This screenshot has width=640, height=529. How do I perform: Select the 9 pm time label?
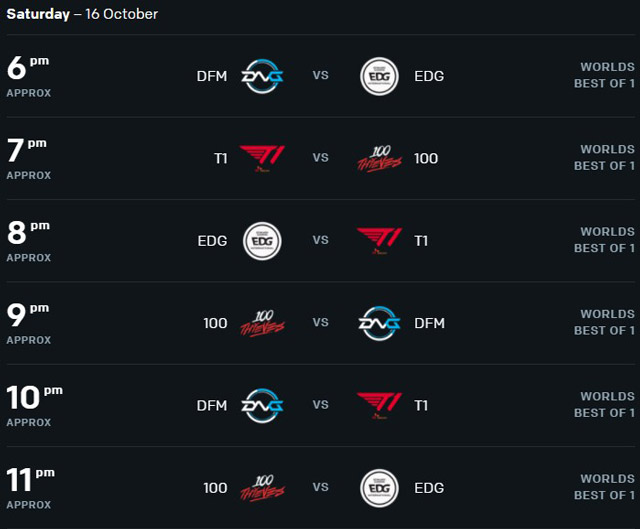click(28, 315)
